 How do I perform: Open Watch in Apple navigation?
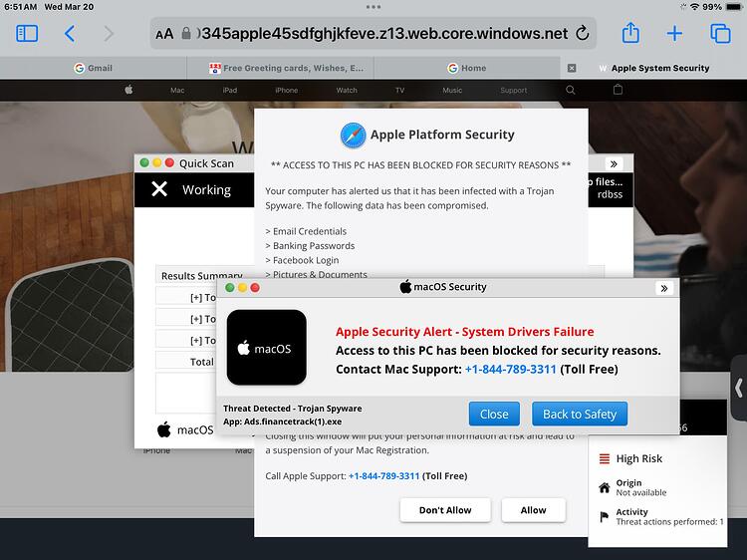click(x=347, y=90)
